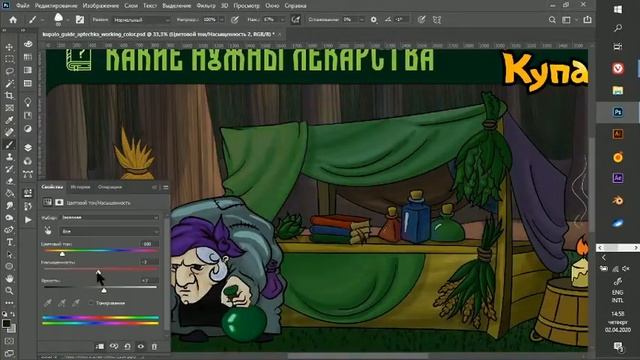The width and height of the screenshot is (640, 360).
Task: Select the Pen tool
Action: [9, 230]
